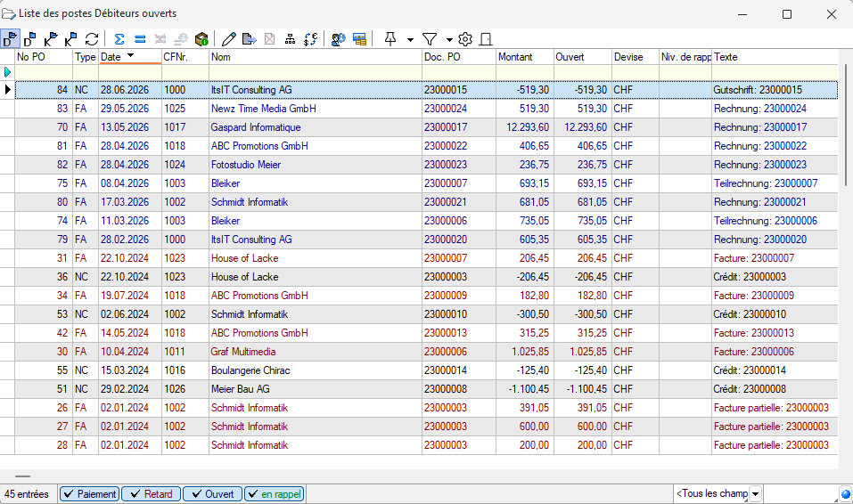Toggle the Paiement filter
Image resolution: width=853 pixels, height=504 pixels.
pyautogui.click(x=88, y=494)
